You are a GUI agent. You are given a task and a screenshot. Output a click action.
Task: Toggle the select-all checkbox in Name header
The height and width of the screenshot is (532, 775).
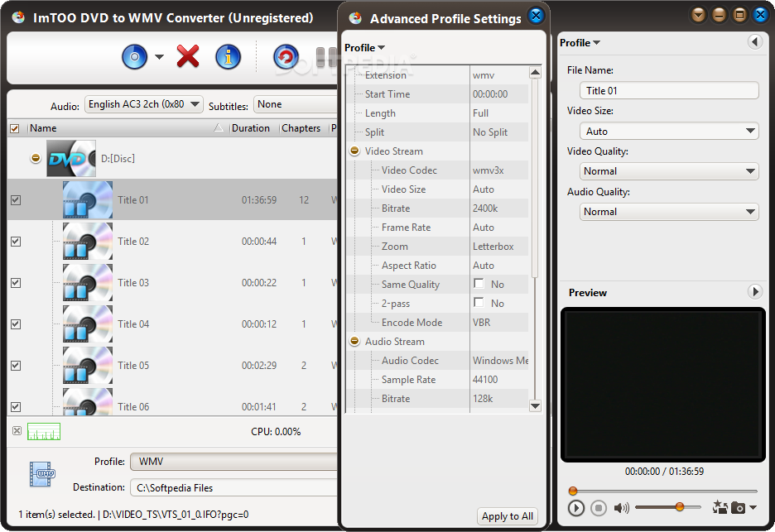pyautogui.click(x=15, y=128)
